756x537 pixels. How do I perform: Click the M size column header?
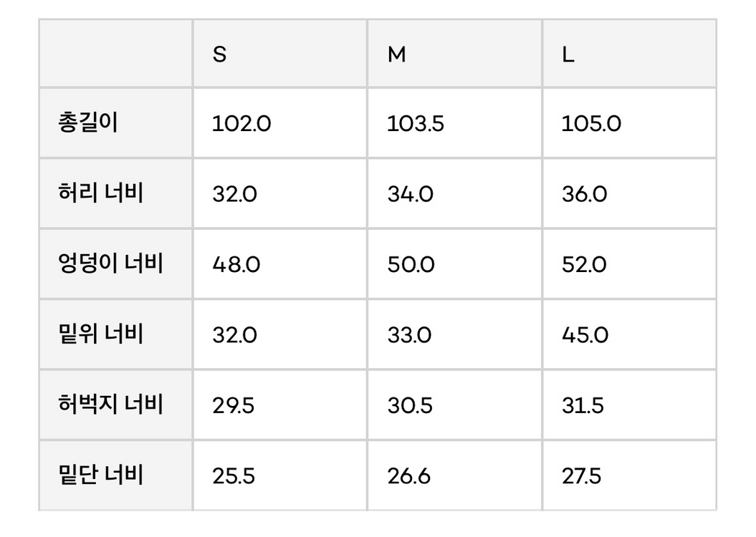point(396,55)
